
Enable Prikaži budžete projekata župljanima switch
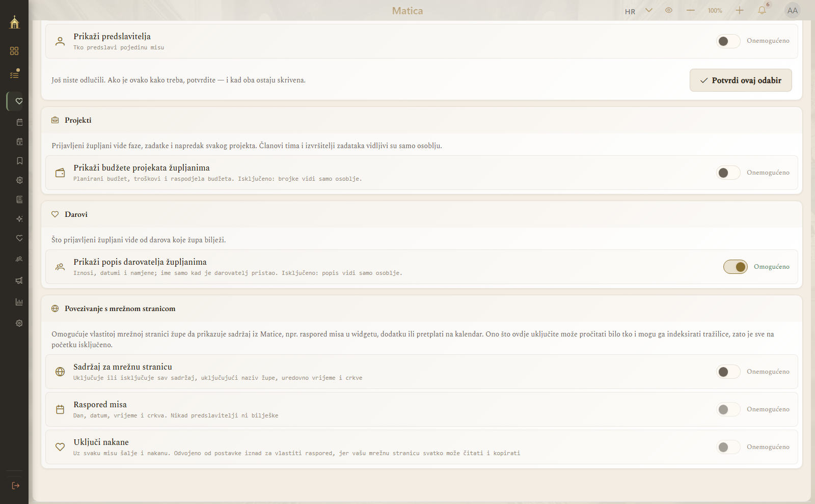tap(728, 173)
